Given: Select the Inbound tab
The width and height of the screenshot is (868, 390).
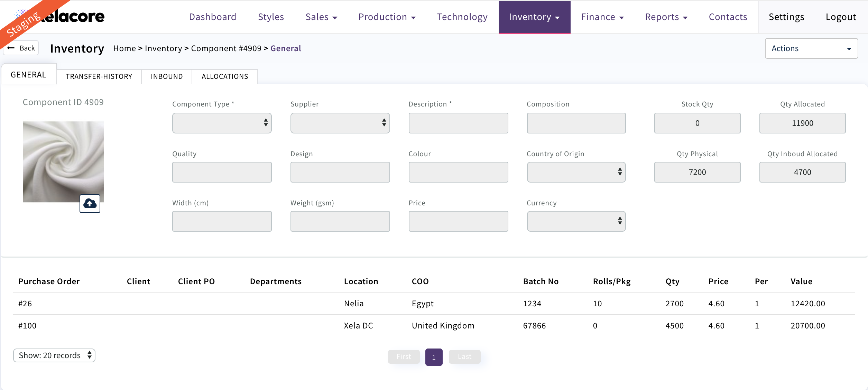Looking at the screenshot, I should (x=167, y=76).
